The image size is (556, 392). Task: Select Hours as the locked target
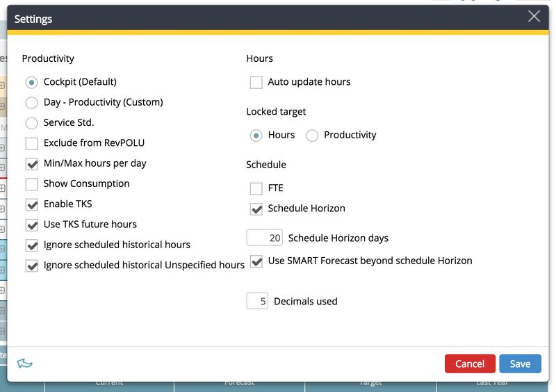[256, 136]
